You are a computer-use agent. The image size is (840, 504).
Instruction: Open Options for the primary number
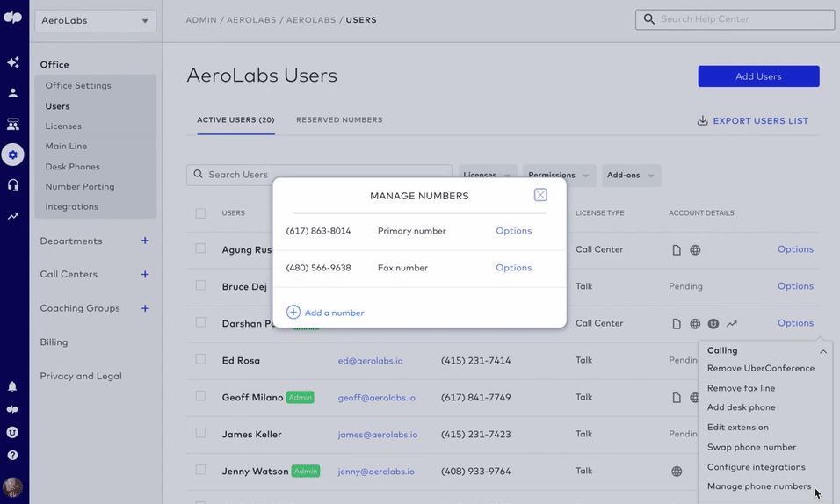click(x=513, y=231)
